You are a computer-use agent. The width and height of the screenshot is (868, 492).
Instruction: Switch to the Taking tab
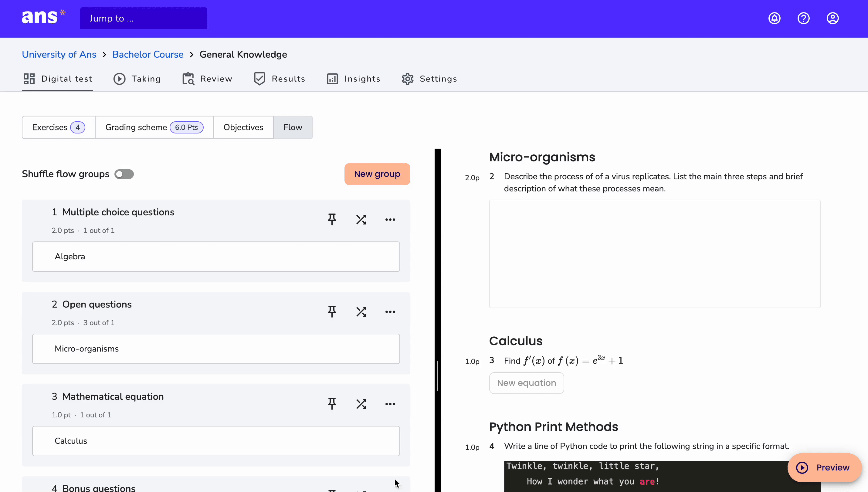point(137,79)
